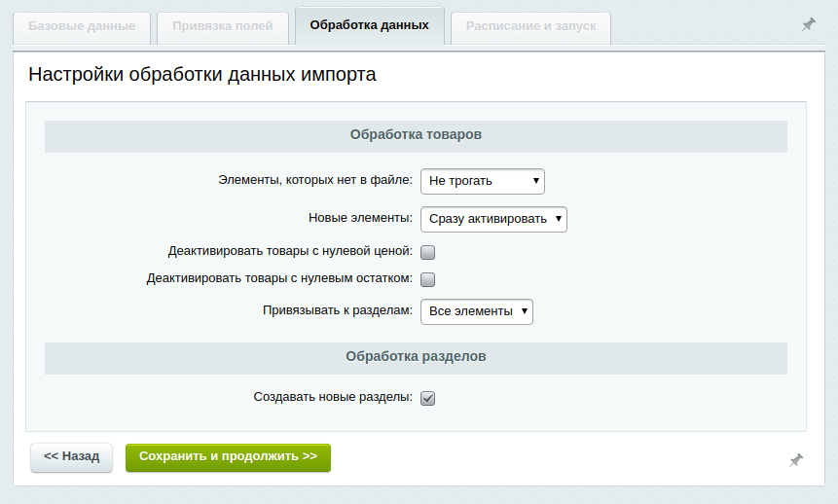Click the green 'Сохранить и продолжить >>' button
Viewport: 838px width, 504px height.
pos(228,456)
